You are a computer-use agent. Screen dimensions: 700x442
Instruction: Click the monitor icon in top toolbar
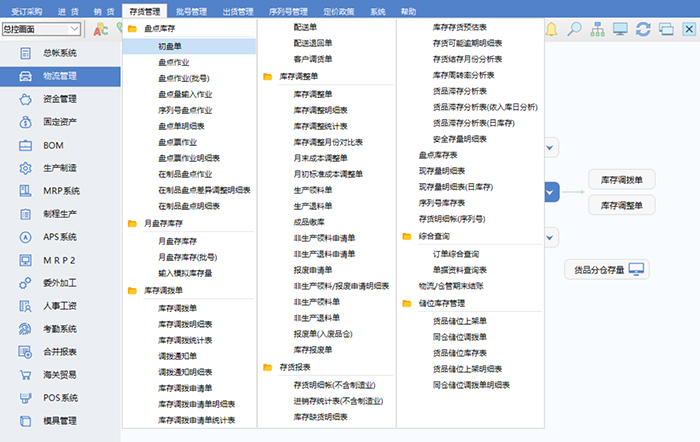621,30
